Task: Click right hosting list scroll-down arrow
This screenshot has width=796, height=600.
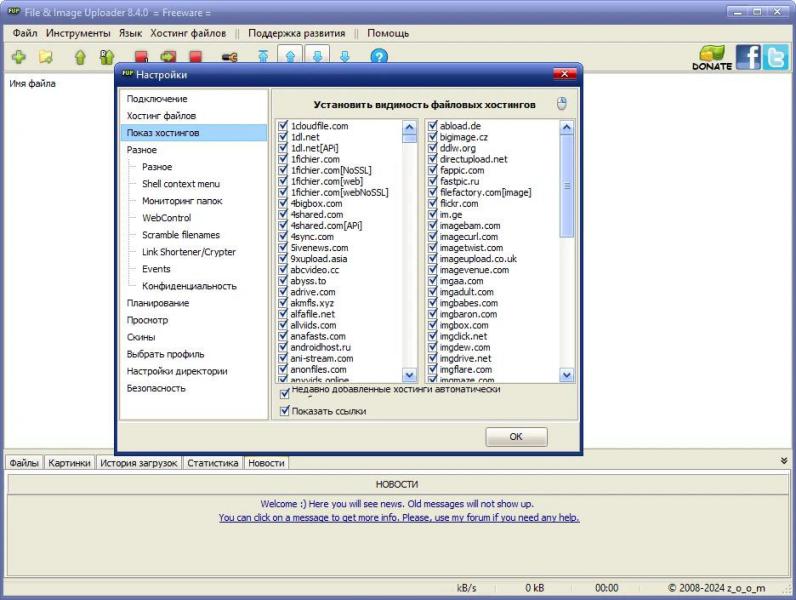Action: [567, 375]
